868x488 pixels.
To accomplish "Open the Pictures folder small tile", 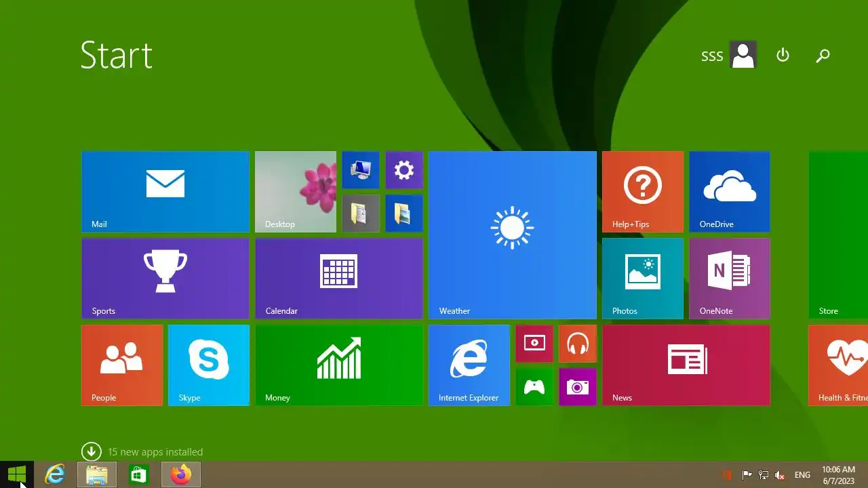I will click(x=404, y=213).
